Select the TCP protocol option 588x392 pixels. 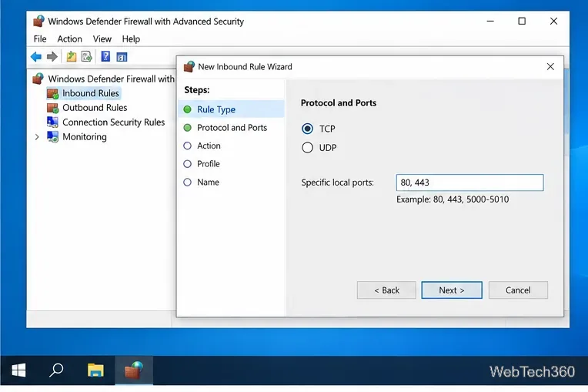pyautogui.click(x=308, y=129)
